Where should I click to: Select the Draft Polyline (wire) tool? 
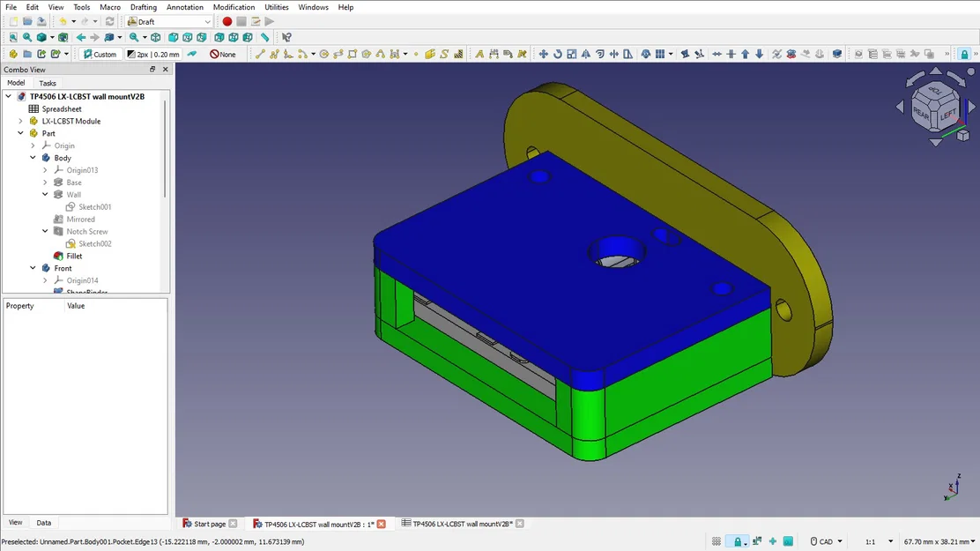[274, 55]
